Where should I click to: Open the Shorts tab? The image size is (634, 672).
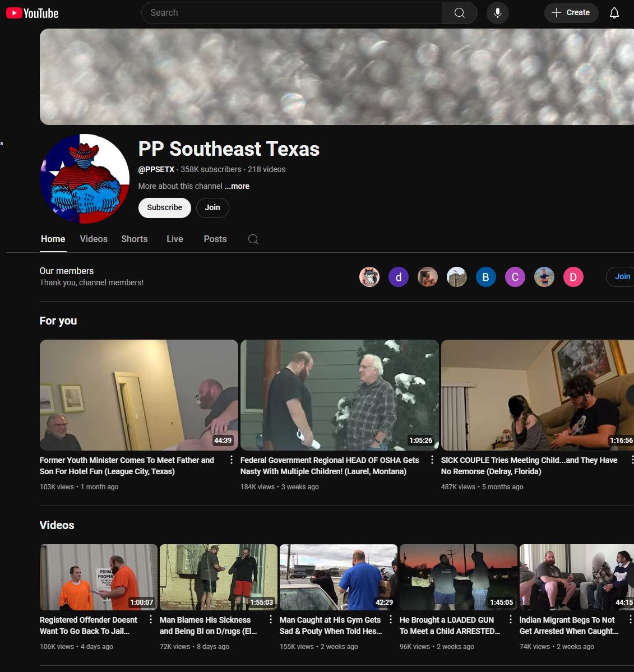click(x=134, y=239)
